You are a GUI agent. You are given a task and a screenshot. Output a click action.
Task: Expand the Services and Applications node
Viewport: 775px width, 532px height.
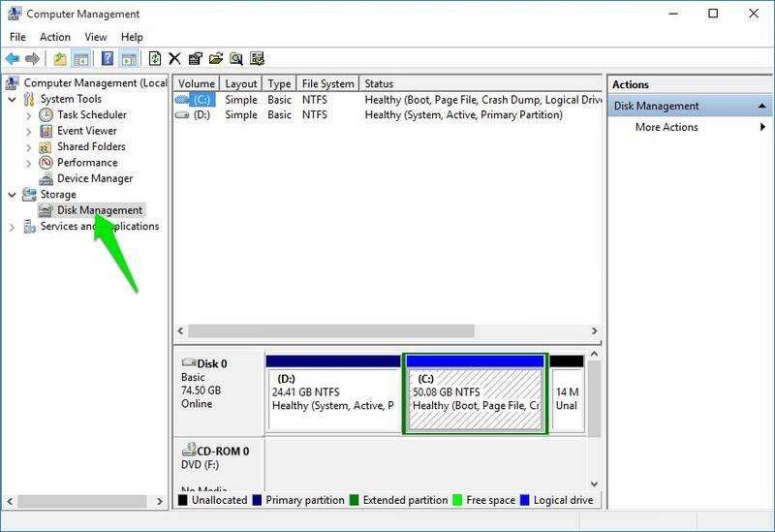point(12,227)
